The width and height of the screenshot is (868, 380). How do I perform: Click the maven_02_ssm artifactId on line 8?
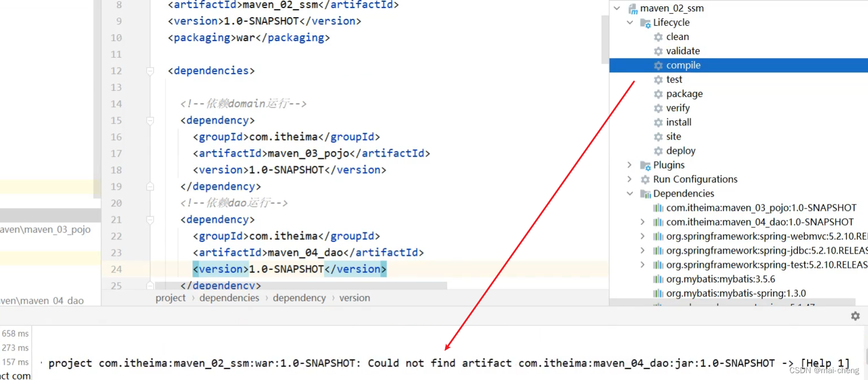(283, 5)
